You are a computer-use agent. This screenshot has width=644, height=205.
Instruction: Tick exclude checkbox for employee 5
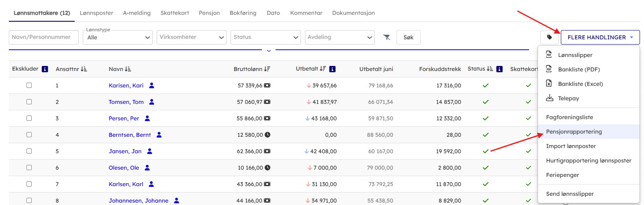pyautogui.click(x=29, y=151)
